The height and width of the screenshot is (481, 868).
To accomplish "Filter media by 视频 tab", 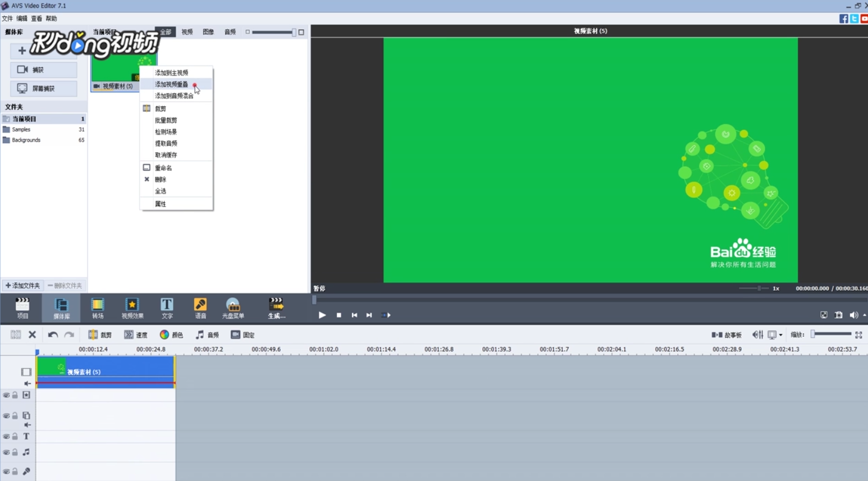I will pyautogui.click(x=187, y=32).
